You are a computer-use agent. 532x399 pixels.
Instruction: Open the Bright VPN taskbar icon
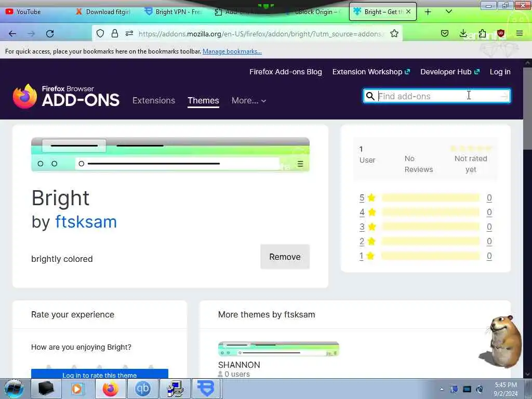206,389
